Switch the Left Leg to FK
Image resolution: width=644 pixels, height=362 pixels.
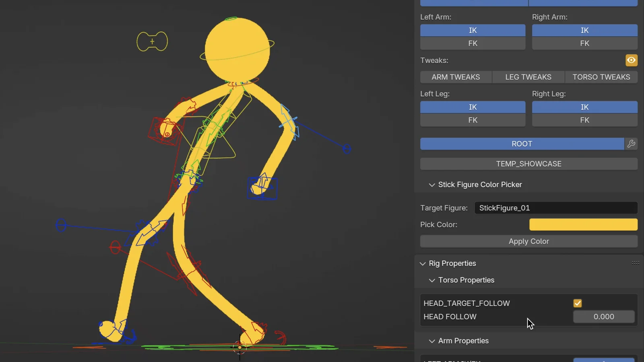tap(472, 120)
